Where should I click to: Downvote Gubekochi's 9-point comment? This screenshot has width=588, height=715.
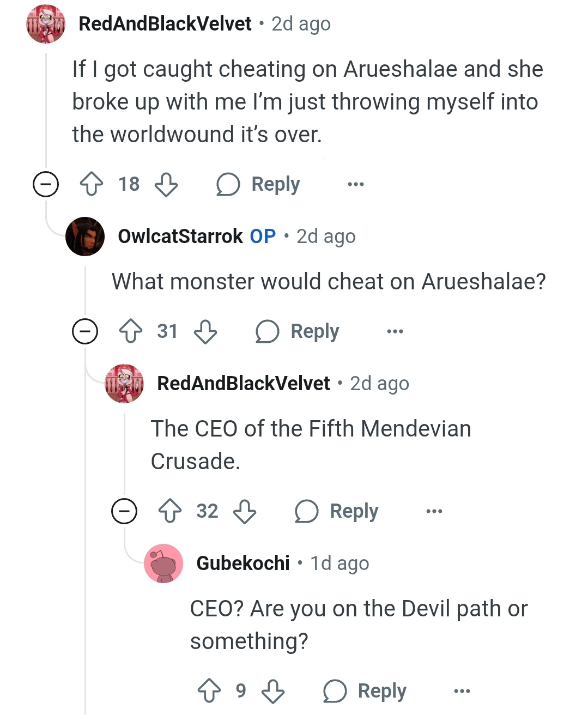click(x=273, y=691)
